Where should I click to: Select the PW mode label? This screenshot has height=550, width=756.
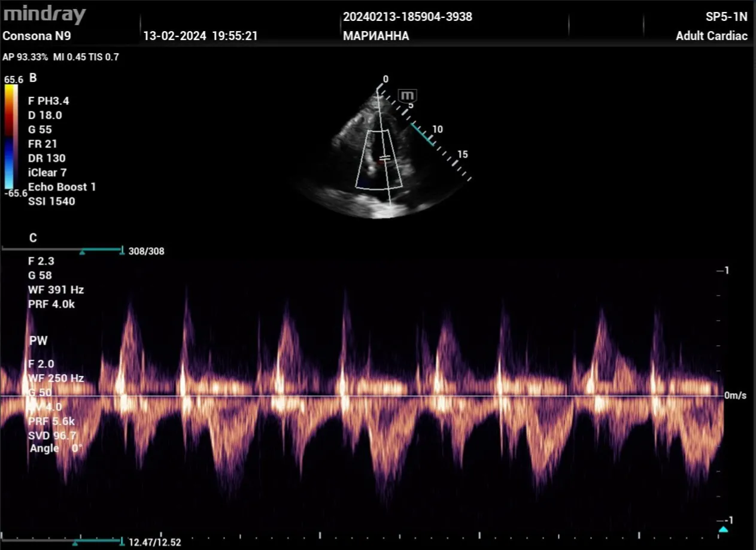[38, 341]
